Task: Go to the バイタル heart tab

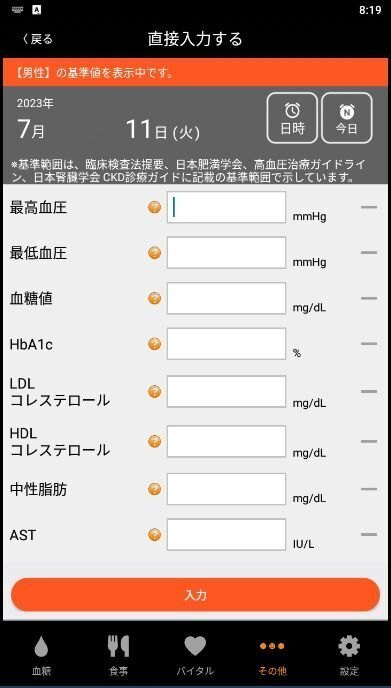Action: [195, 656]
